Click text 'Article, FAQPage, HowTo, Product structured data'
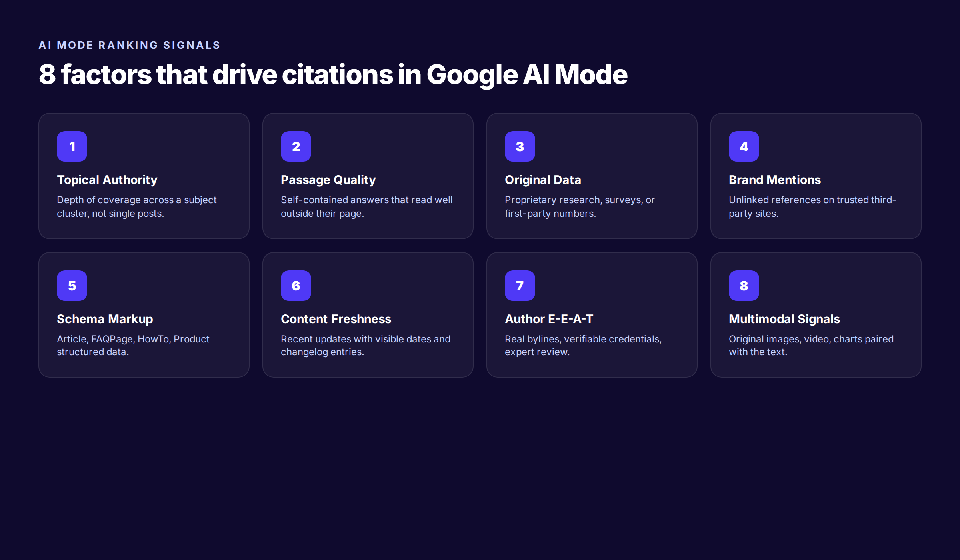 click(133, 345)
